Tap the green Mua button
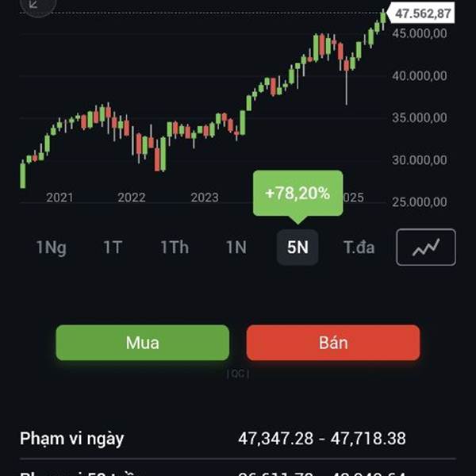This screenshot has width=476, height=476. point(142,343)
